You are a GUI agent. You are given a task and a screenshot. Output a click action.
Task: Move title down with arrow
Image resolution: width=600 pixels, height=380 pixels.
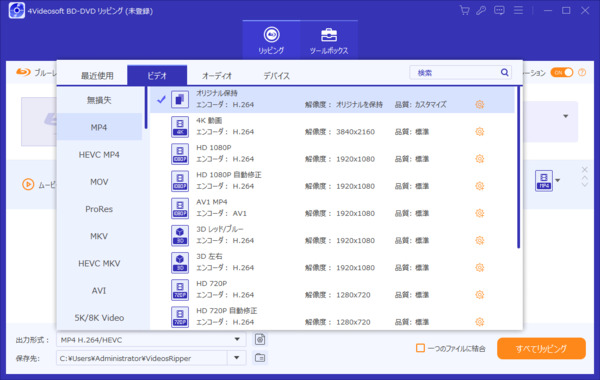(584, 184)
